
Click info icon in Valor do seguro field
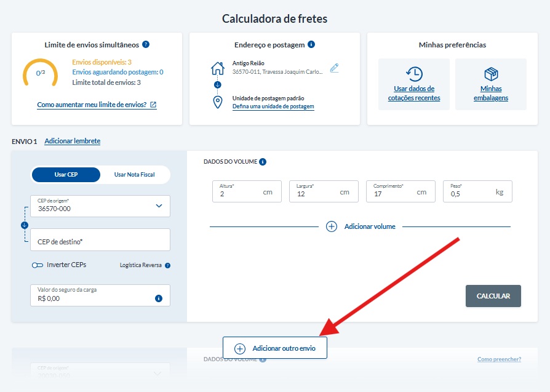click(159, 298)
